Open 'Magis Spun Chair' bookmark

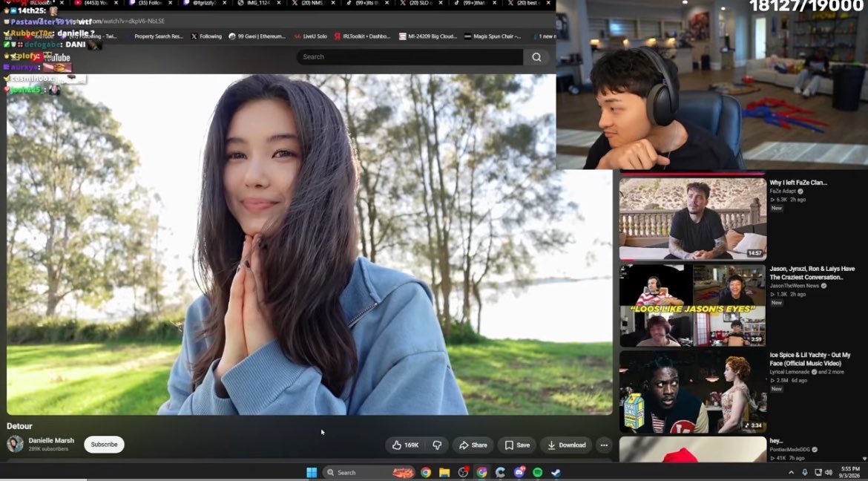(x=493, y=36)
